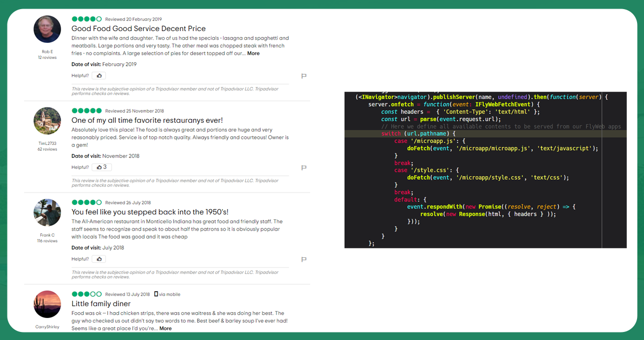Click CarryShirley's sunset avatar
Image resolution: width=644 pixels, height=340 pixels.
(x=47, y=304)
